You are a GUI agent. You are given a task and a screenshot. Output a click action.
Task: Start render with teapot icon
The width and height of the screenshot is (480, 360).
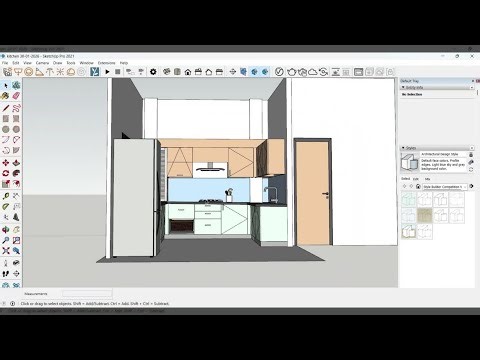coord(292,72)
